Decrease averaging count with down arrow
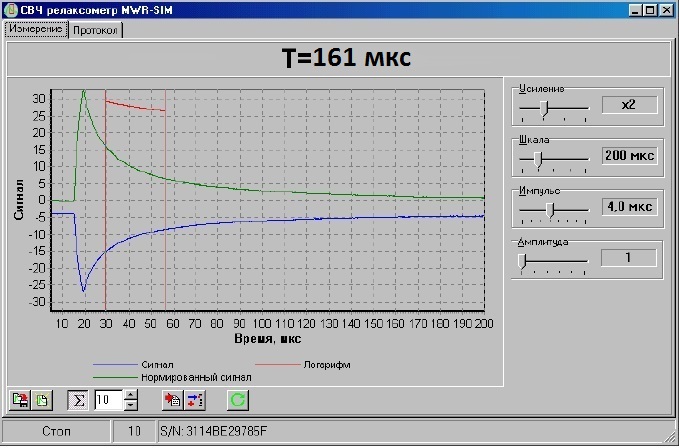Screen dimensions: 679x448 [131, 405]
